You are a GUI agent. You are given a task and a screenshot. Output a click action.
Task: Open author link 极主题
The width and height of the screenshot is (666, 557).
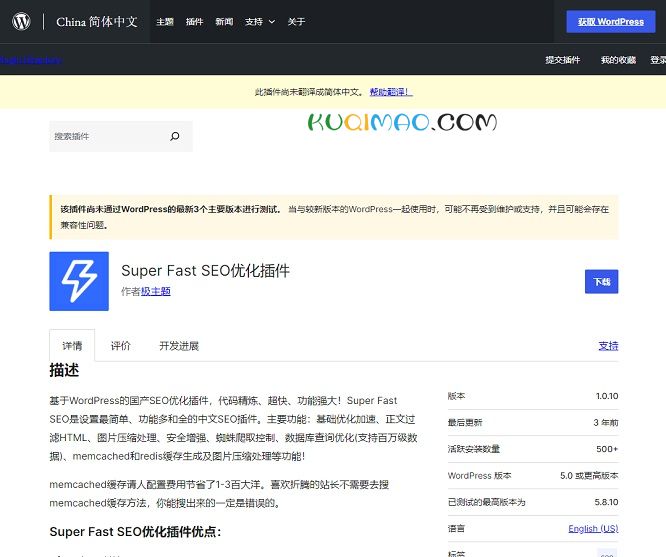point(155,291)
